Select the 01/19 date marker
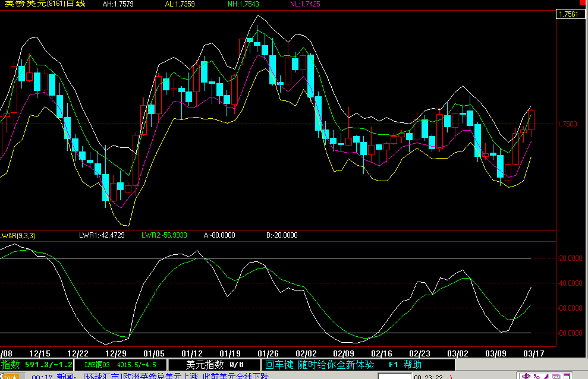Image resolution: width=588 pixels, height=379 pixels. pos(230,353)
